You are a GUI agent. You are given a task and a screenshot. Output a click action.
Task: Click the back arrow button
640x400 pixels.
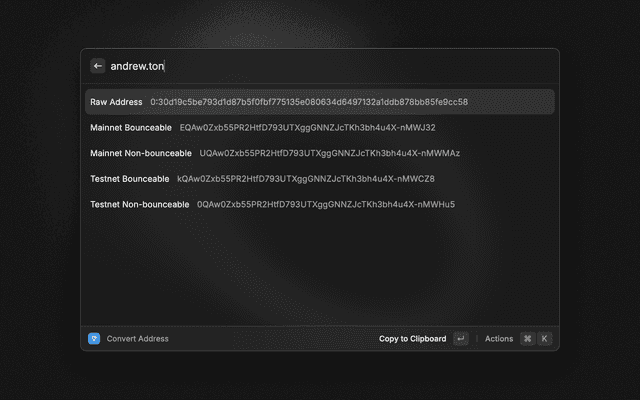(x=97, y=66)
